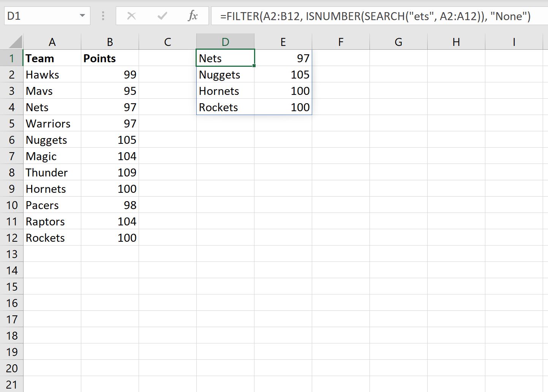Select the Rockets cell in column D
Image resolution: width=548 pixels, height=392 pixels.
point(225,107)
